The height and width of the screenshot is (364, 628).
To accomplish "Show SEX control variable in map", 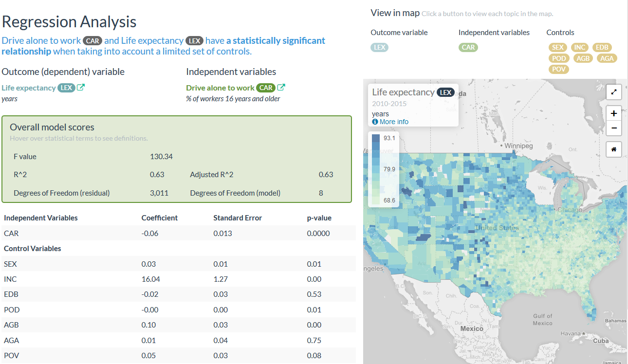I will 557,47.
